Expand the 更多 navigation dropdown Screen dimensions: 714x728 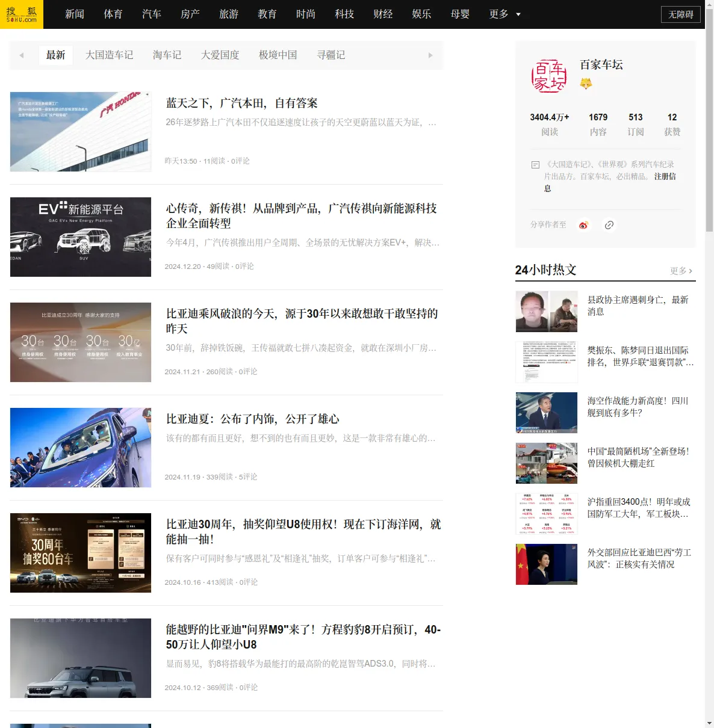pyautogui.click(x=505, y=14)
